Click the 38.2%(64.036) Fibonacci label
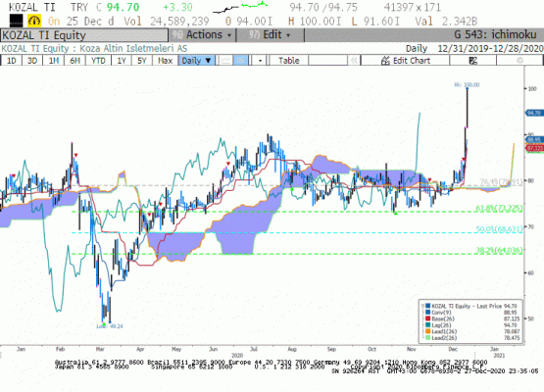The height and width of the screenshot is (392, 544). tap(499, 250)
